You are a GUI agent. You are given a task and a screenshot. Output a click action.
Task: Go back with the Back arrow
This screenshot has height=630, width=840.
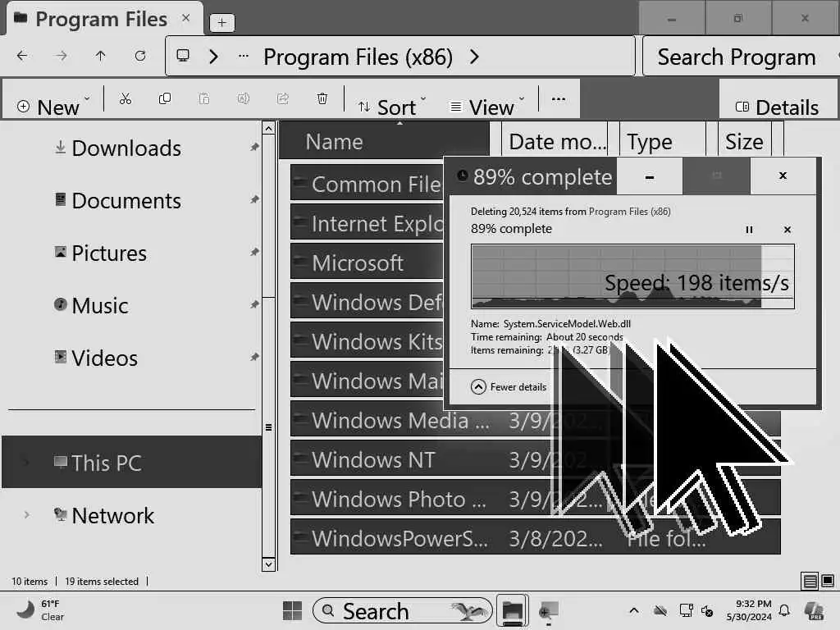[x=22, y=55]
